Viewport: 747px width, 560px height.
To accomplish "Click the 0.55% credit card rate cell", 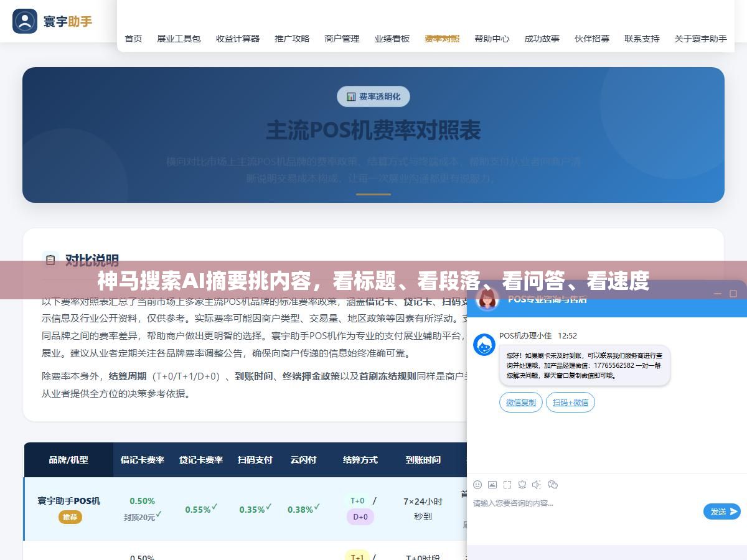I will click(x=201, y=509).
